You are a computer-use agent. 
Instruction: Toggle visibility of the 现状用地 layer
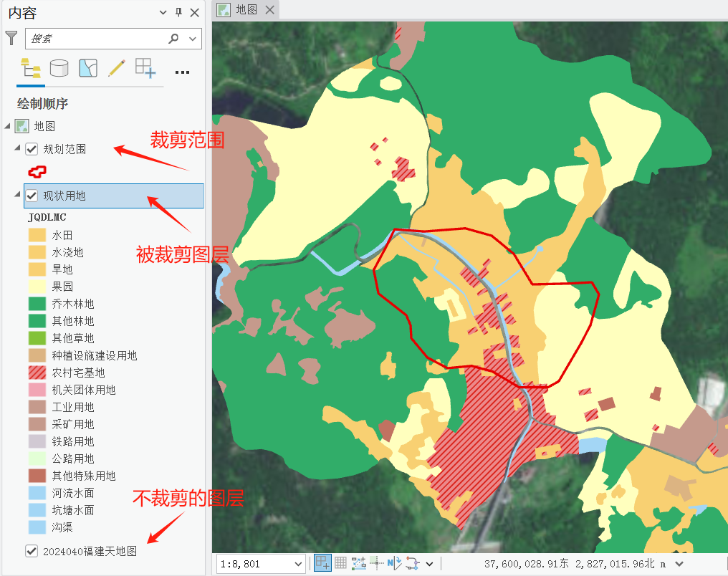(32, 196)
